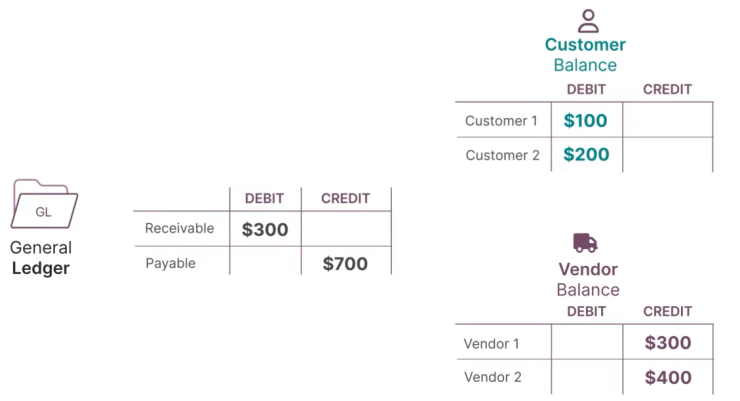740x401 pixels.
Task: Click DEBIT header in Vendor Balance table
Action: [586, 312]
